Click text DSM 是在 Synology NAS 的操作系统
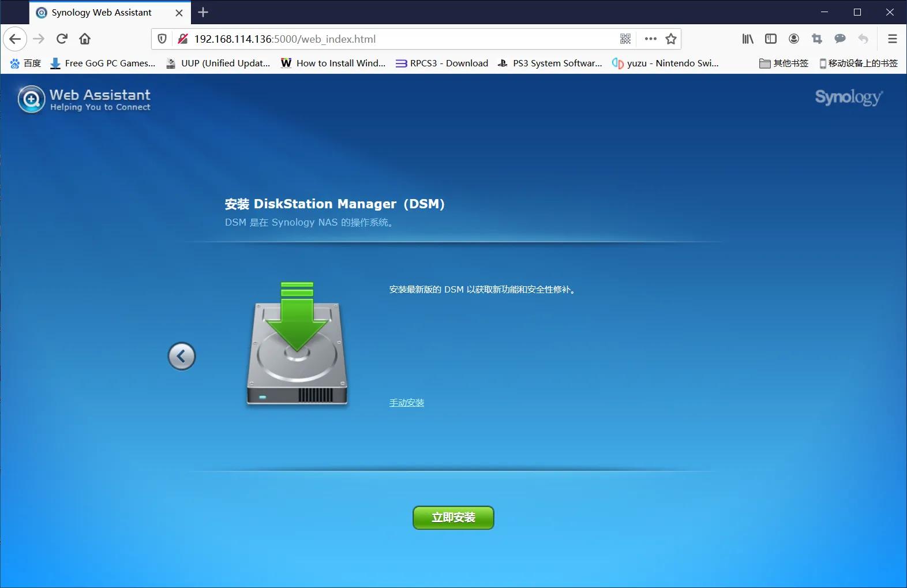This screenshot has height=588, width=907. (x=310, y=223)
